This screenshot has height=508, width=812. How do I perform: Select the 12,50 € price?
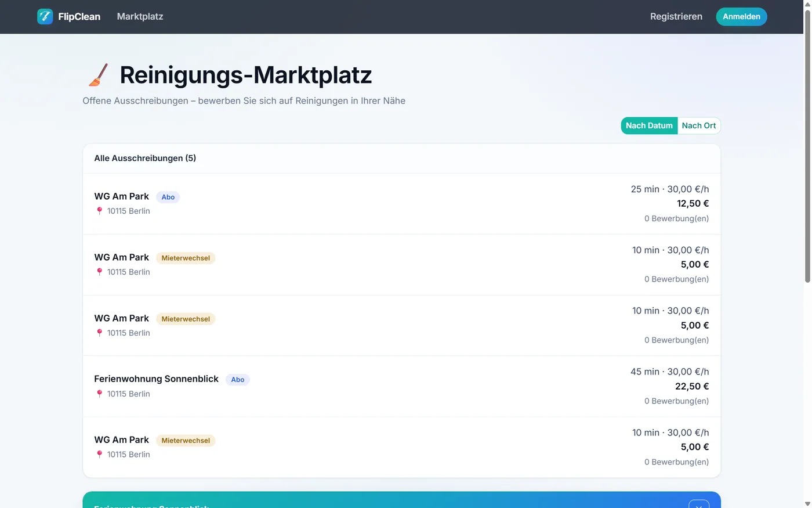[693, 204]
